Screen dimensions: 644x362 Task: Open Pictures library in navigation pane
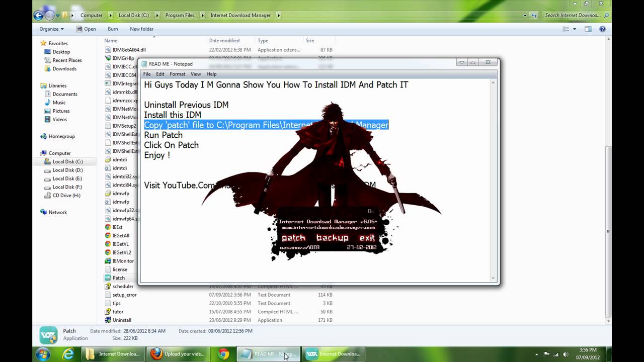(61, 111)
